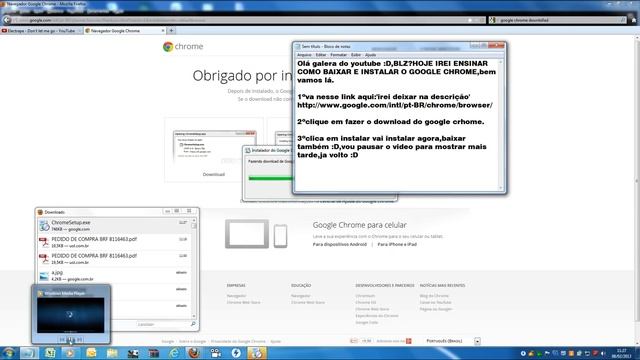Image resolution: width=640 pixels, height=360 pixels.
Task: Click the second PDF file icon in Downloads
Action: point(44,259)
